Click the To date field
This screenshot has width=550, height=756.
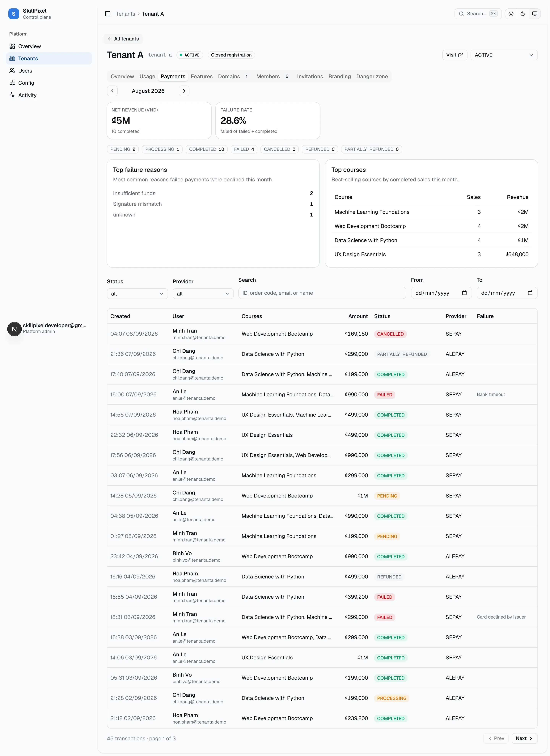507,293
